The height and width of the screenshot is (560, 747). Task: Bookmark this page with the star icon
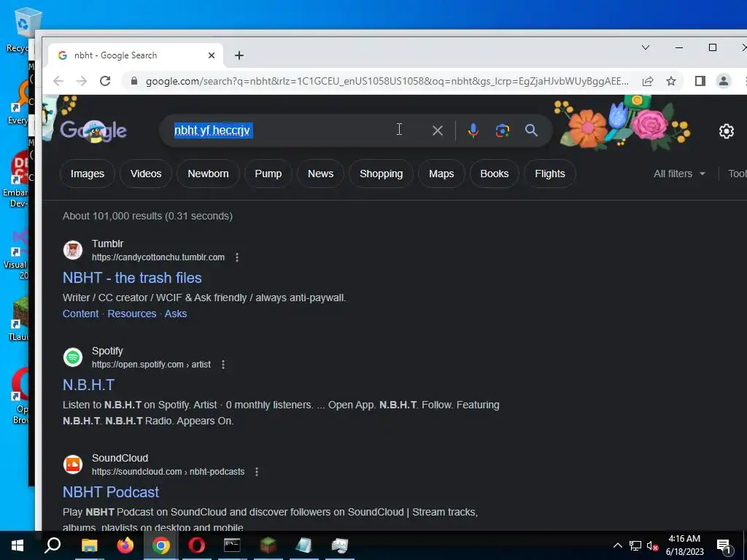tap(671, 81)
